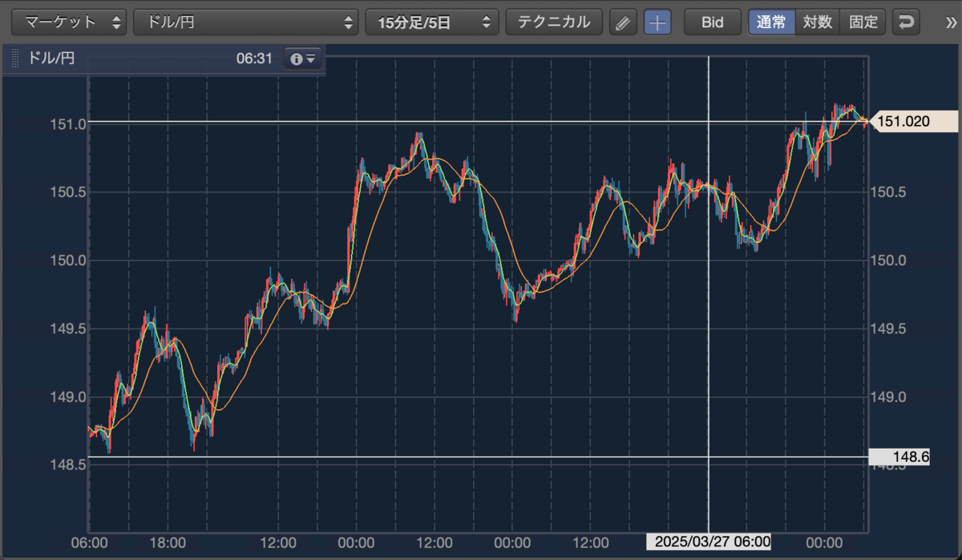Viewport: 962px width, 560px height.
Task: Click the 150.0 left axis label
Action: (x=67, y=260)
